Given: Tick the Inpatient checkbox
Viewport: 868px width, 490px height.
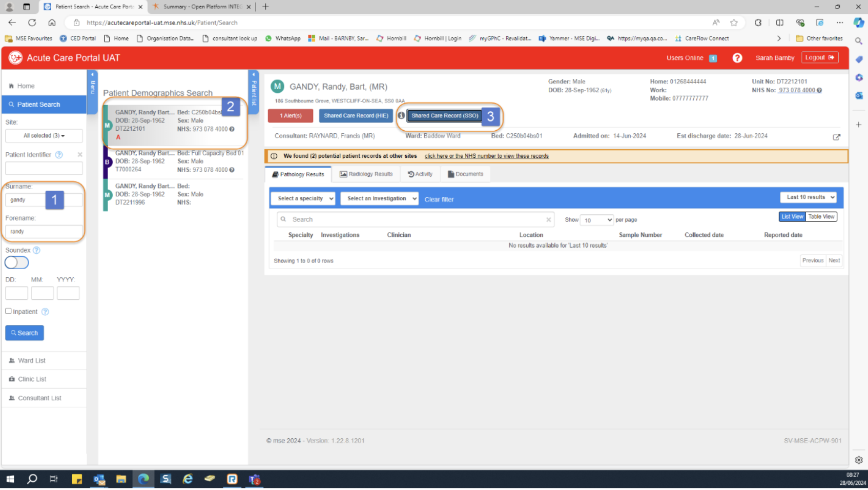Looking at the screenshot, I should point(8,312).
